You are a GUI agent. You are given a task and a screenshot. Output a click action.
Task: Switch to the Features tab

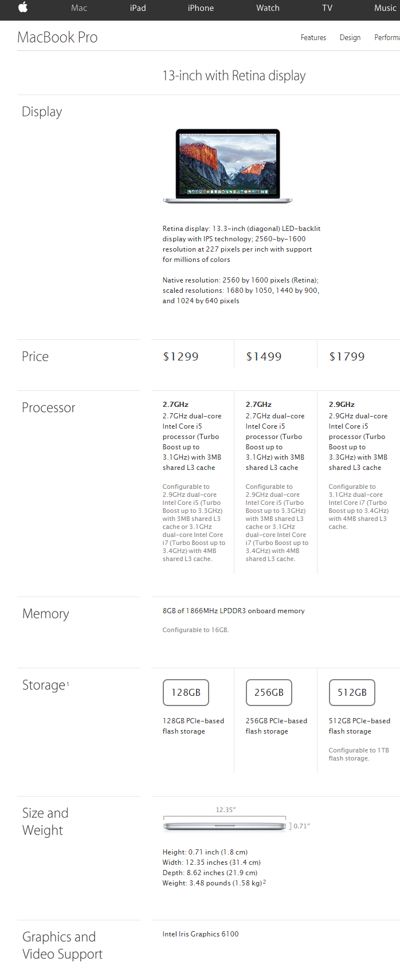pos(313,38)
